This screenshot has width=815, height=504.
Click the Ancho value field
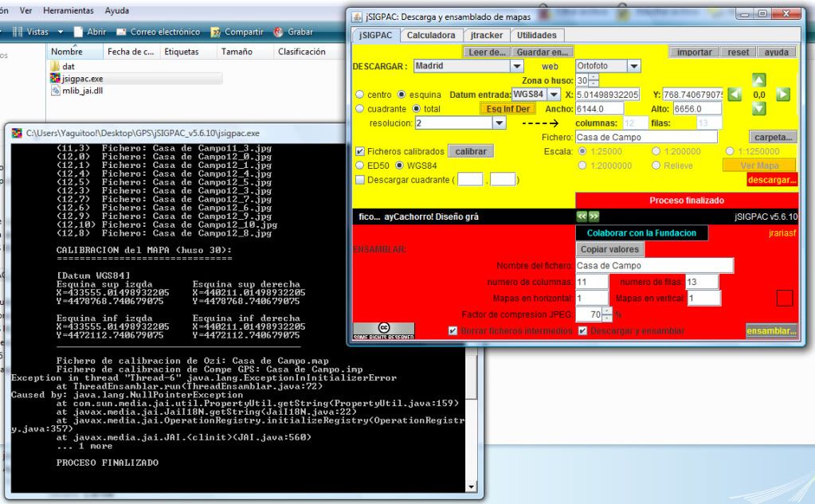(x=599, y=108)
